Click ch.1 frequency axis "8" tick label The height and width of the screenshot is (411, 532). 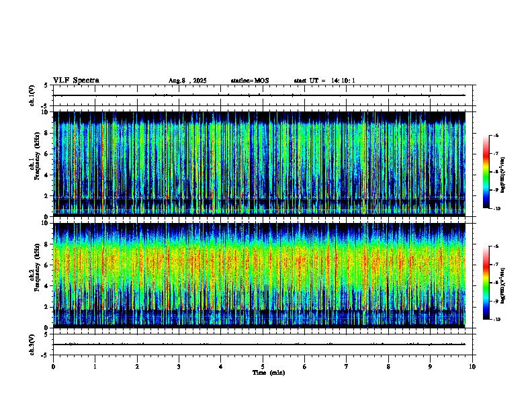coord(47,133)
